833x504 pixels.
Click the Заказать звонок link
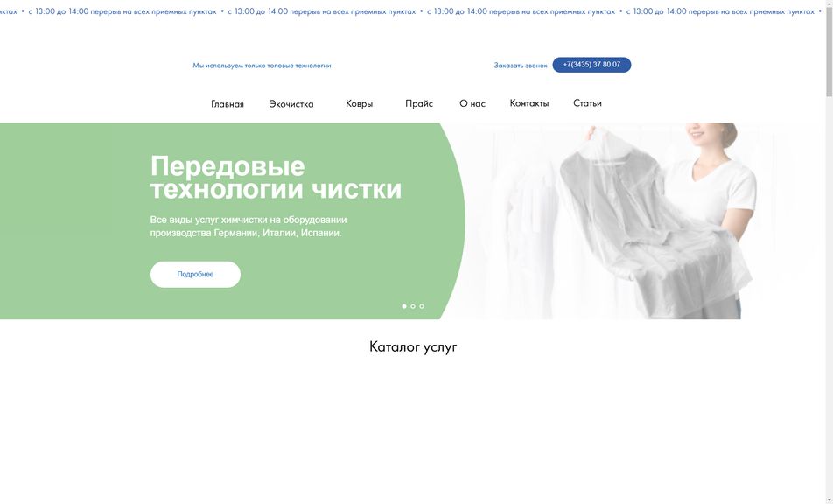[x=521, y=66]
